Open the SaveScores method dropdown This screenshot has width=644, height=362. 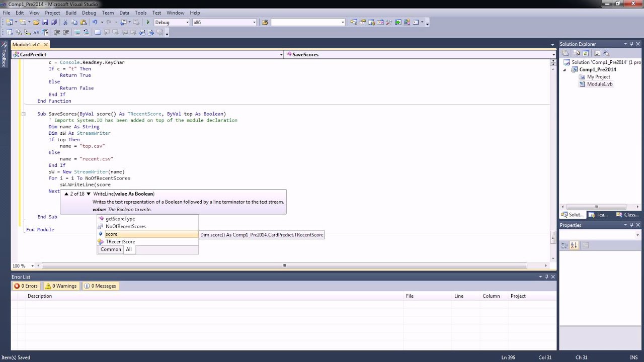coord(553,54)
